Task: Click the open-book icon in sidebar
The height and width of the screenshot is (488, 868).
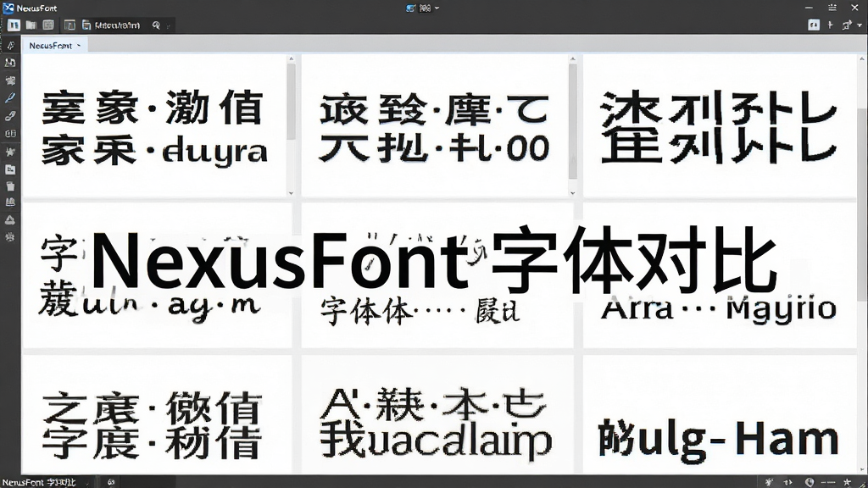Action: [10, 133]
